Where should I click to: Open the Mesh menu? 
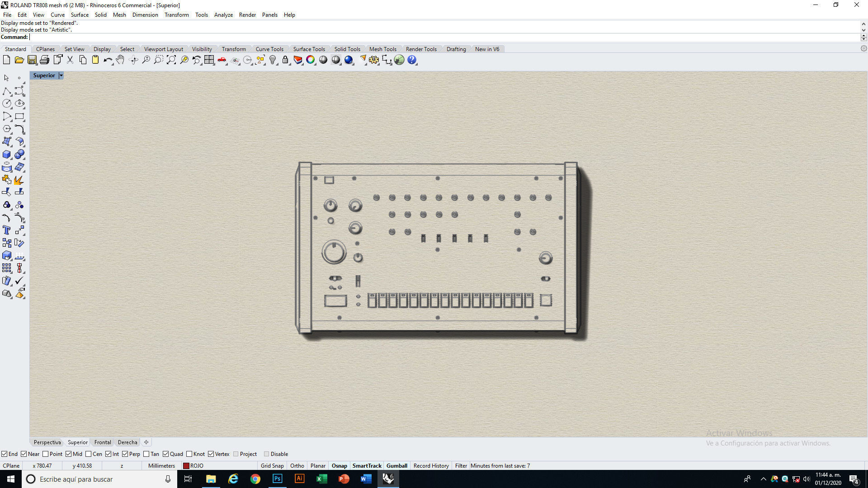tap(119, 15)
